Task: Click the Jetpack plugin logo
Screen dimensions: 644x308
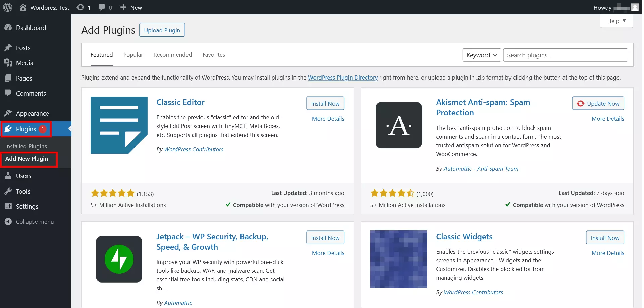Action: pos(119,259)
